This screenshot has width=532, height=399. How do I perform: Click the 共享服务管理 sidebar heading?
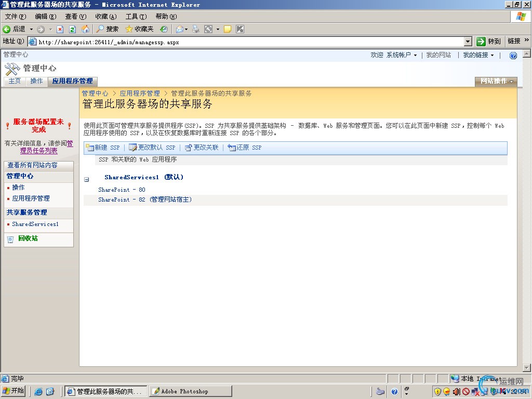[27, 212]
